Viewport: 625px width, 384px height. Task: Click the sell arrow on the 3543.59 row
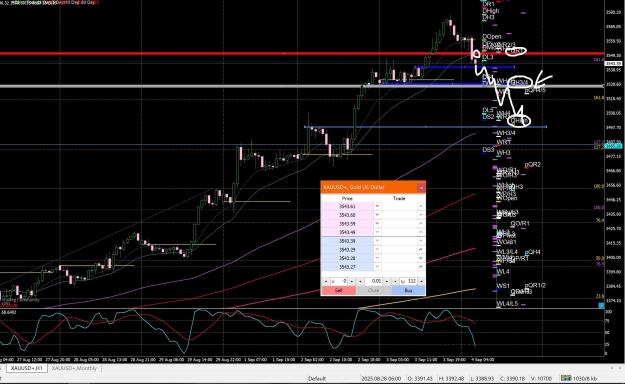(377, 224)
